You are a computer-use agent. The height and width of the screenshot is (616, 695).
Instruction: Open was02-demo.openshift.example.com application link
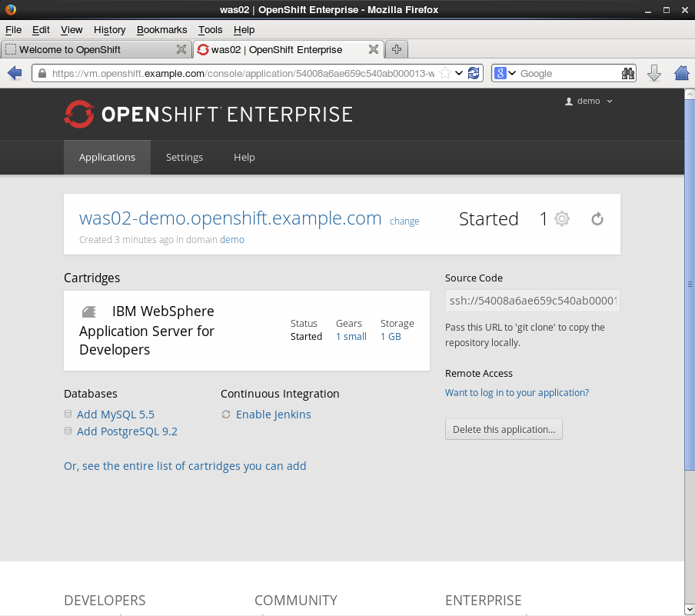coord(230,218)
